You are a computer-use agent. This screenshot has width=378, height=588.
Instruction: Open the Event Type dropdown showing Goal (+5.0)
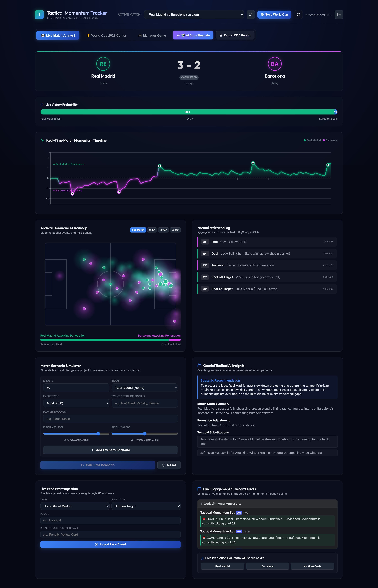click(x=76, y=403)
